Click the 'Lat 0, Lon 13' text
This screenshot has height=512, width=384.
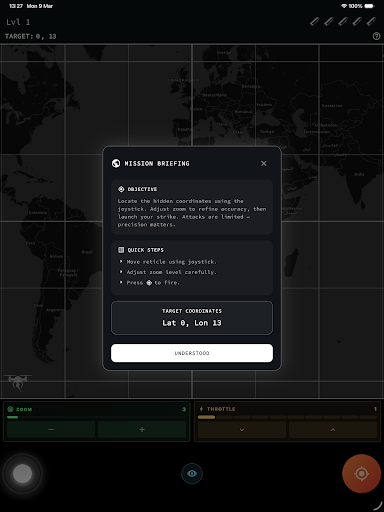click(x=192, y=323)
